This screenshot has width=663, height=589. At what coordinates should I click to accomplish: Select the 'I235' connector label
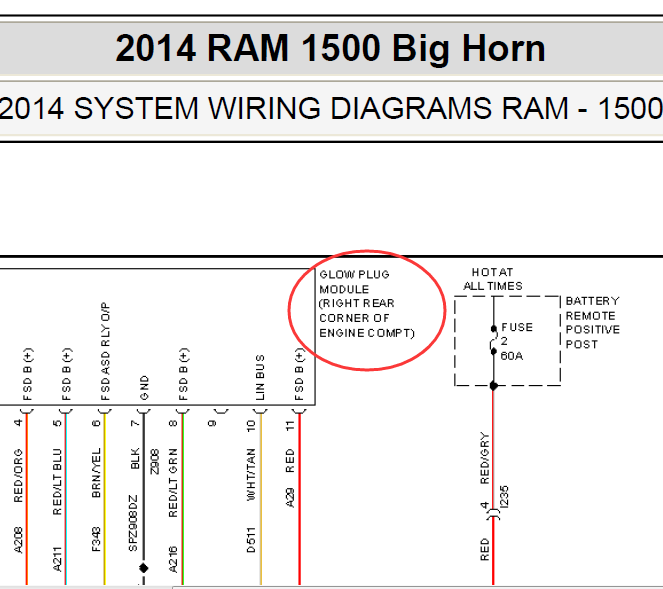pyautogui.click(x=504, y=496)
